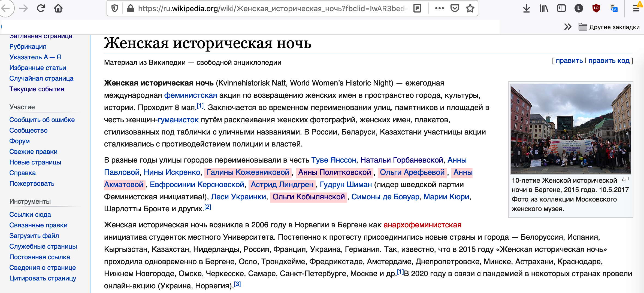Open page actions three-dots menu
The height and width of the screenshot is (293, 644).
coord(439,9)
